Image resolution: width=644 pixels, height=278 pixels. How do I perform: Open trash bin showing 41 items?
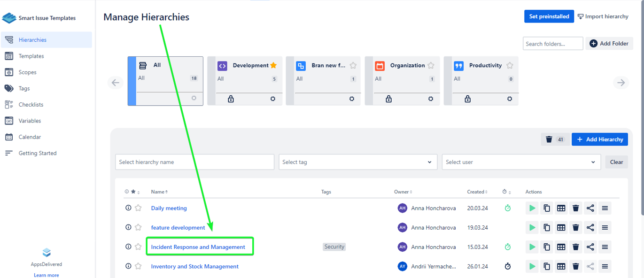click(555, 139)
